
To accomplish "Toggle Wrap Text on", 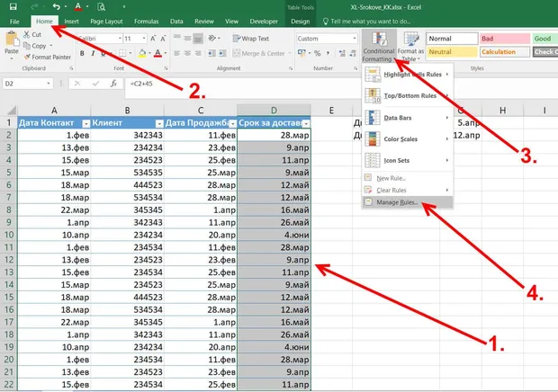I will click(x=251, y=39).
